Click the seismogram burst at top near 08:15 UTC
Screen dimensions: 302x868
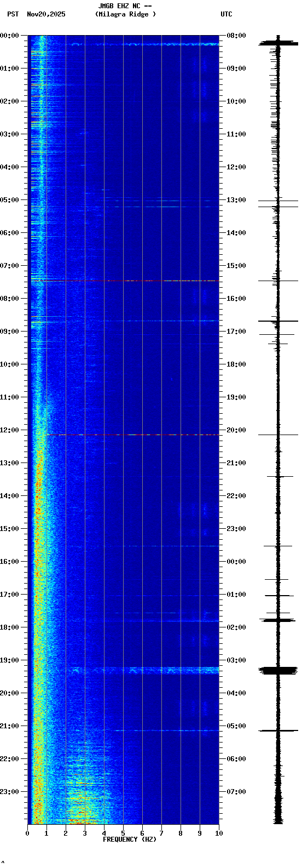[278, 42]
